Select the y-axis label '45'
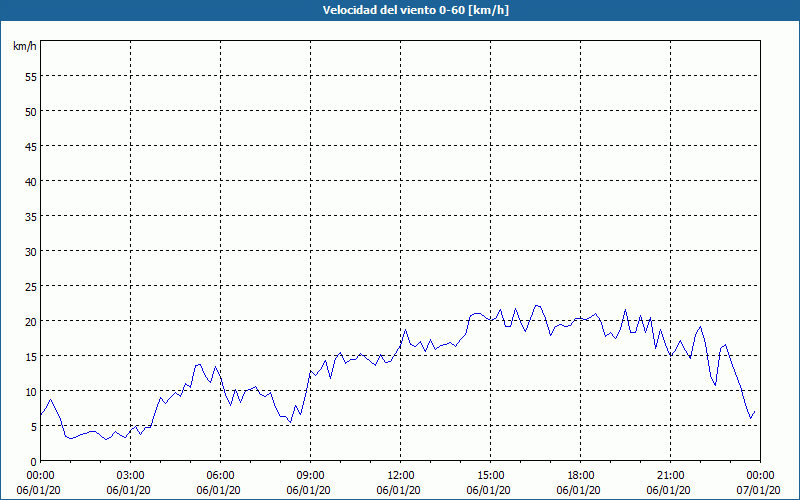800x500 pixels. [31, 146]
